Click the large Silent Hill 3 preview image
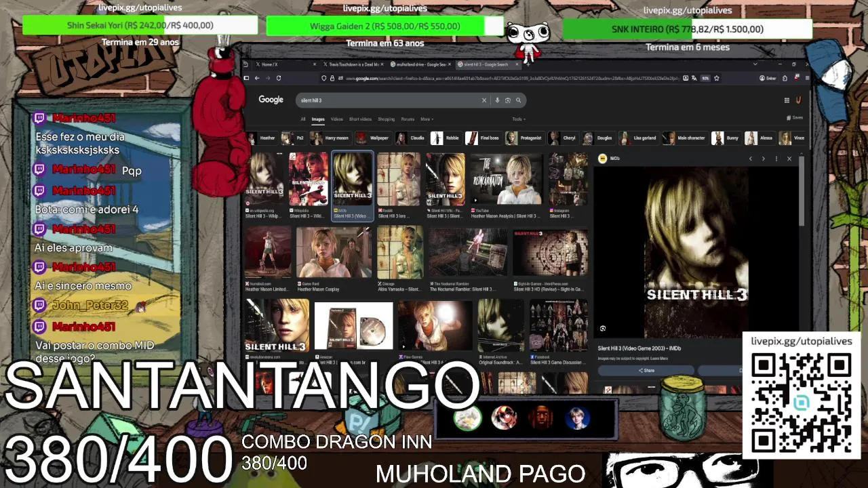 point(696,252)
